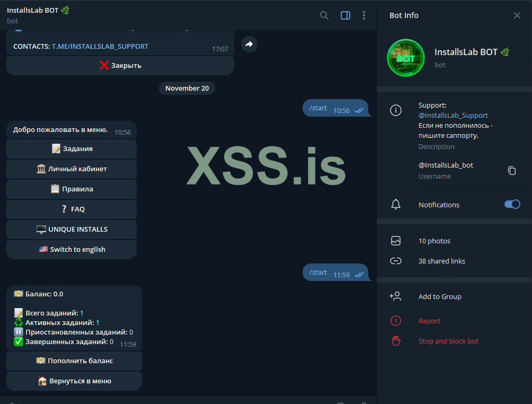This screenshot has height=404, width=532.
Task: Click the add-person icon beside Add to Group
Action: [x=395, y=296]
